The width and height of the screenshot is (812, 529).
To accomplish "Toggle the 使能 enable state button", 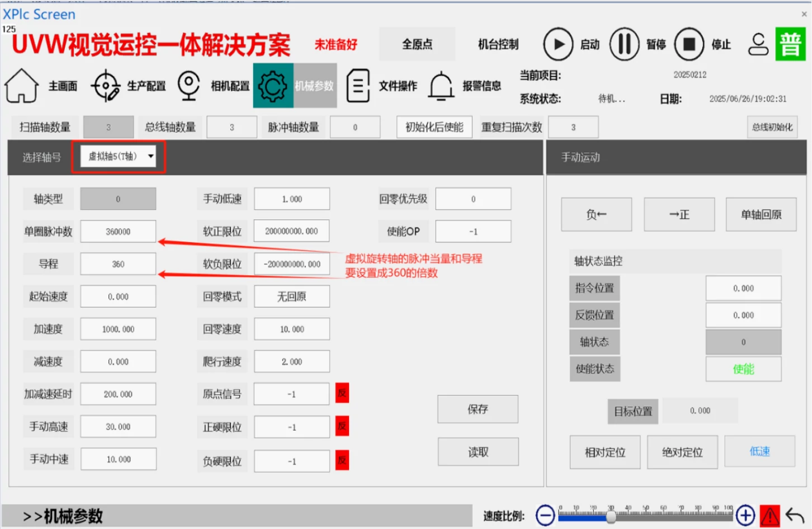I will (x=743, y=369).
